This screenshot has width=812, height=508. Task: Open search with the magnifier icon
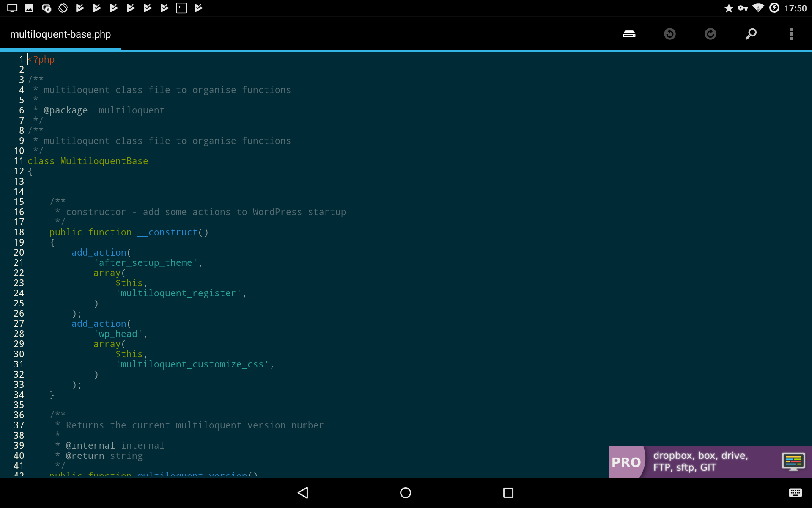(751, 34)
